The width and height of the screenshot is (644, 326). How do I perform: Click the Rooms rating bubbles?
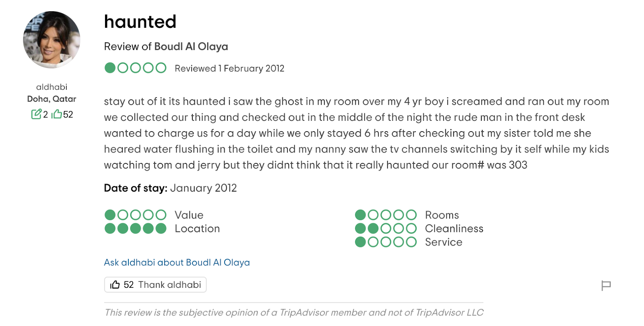click(x=386, y=215)
